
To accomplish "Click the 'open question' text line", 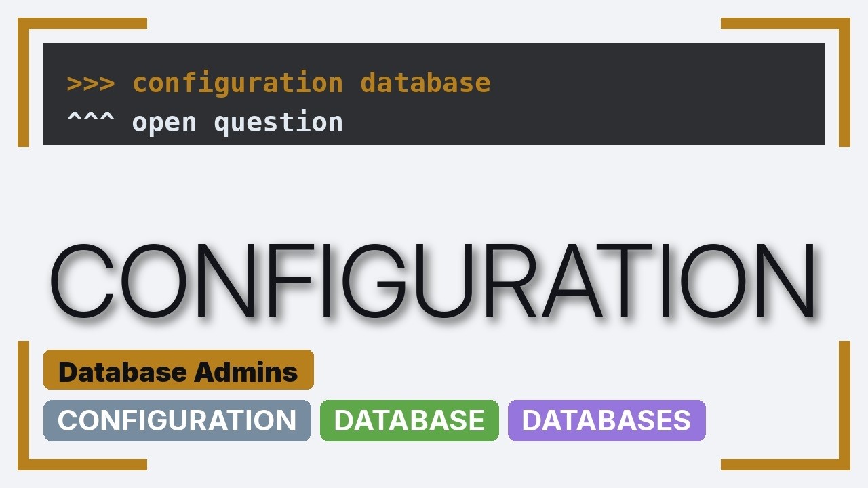I will [205, 122].
